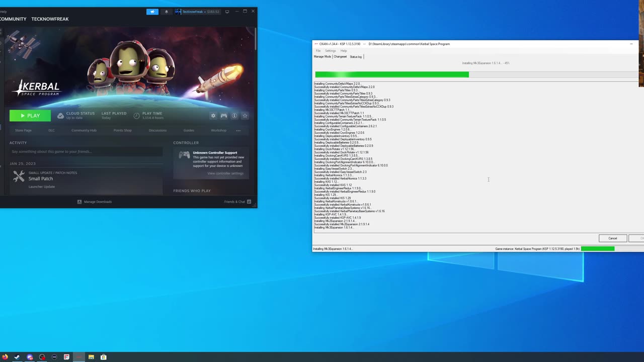Expand more links with the ellipsis button
Viewport: 644px width, 362px height.
click(238, 130)
